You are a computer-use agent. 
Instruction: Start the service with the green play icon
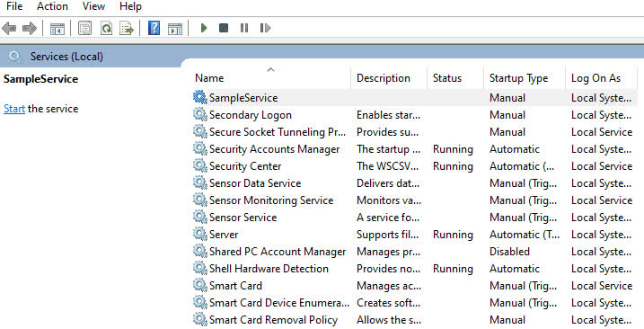[x=203, y=28]
